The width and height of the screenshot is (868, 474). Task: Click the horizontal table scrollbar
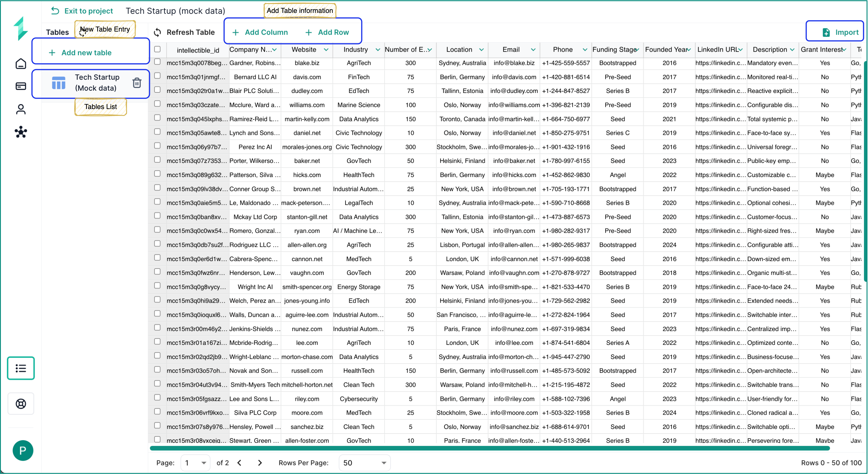point(489,448)
